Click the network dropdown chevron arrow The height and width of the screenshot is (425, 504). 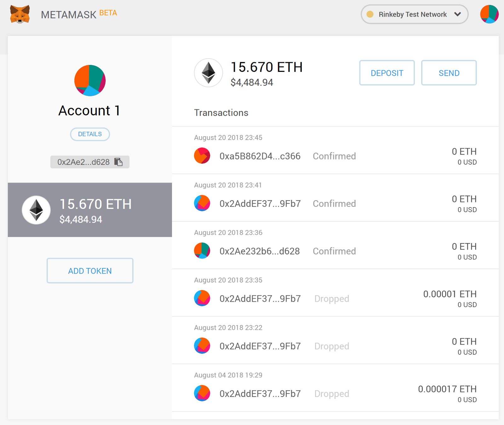pos(457,14)
